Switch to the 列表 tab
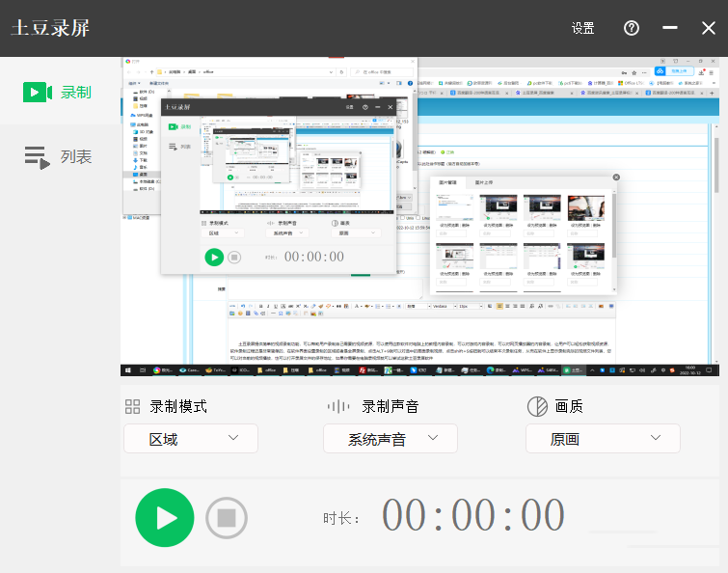Viewport: 728px width, 573px height. pyautogui.click(x=58, y=156)
